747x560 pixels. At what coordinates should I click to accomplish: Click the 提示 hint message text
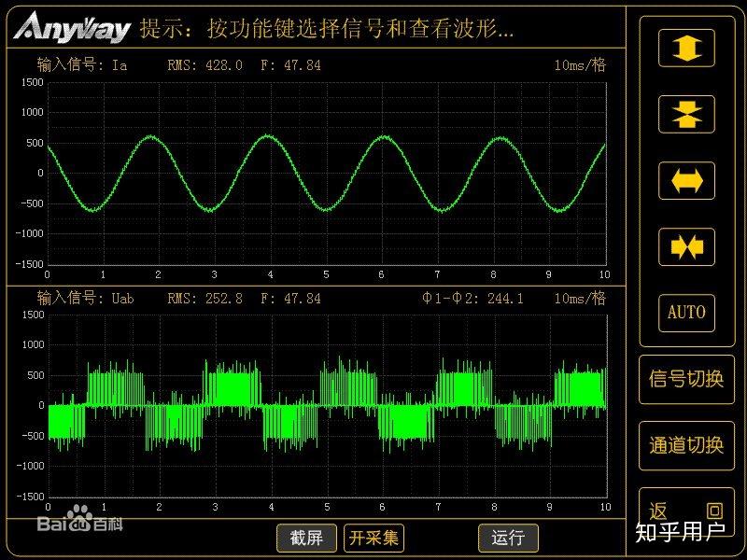[327, 29]
